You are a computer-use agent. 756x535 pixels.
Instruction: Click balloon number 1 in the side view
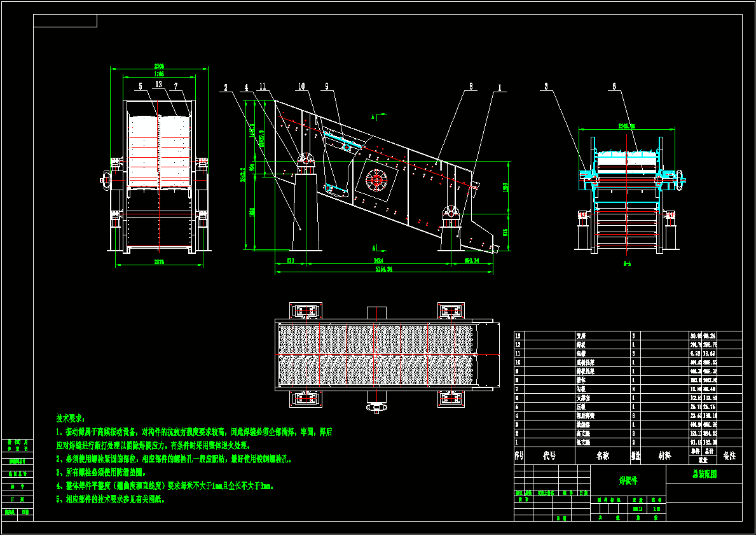[500, 88]
